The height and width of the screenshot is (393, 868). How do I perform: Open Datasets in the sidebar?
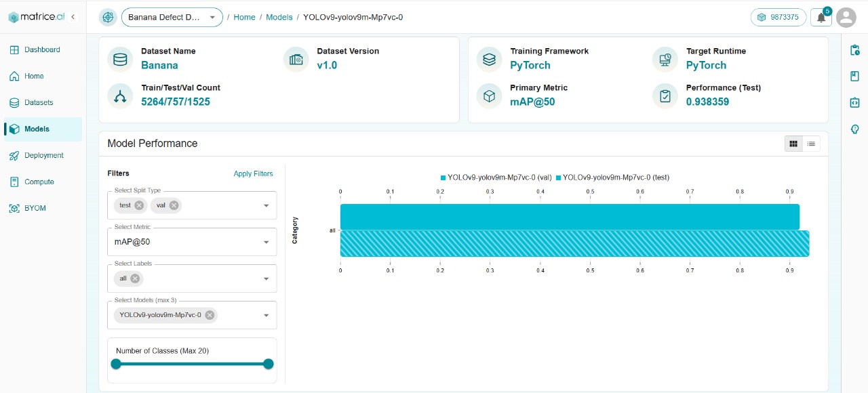(43, 102)
